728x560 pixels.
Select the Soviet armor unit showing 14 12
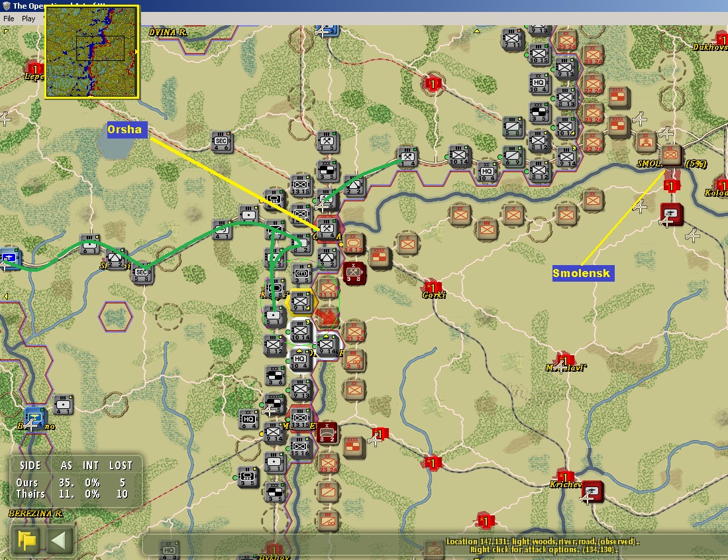tap(353, 243)
